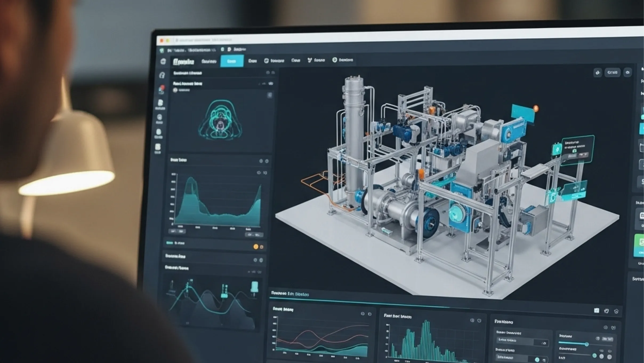The image size is (644, 363).
Task: Select the highlighted cyan tab in top navigation
Action: pos(232,61)
